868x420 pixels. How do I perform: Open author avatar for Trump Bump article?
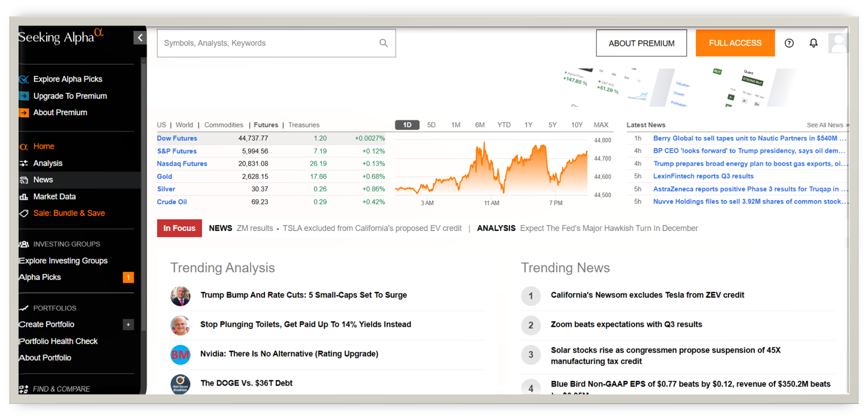(x=180, y=296)
